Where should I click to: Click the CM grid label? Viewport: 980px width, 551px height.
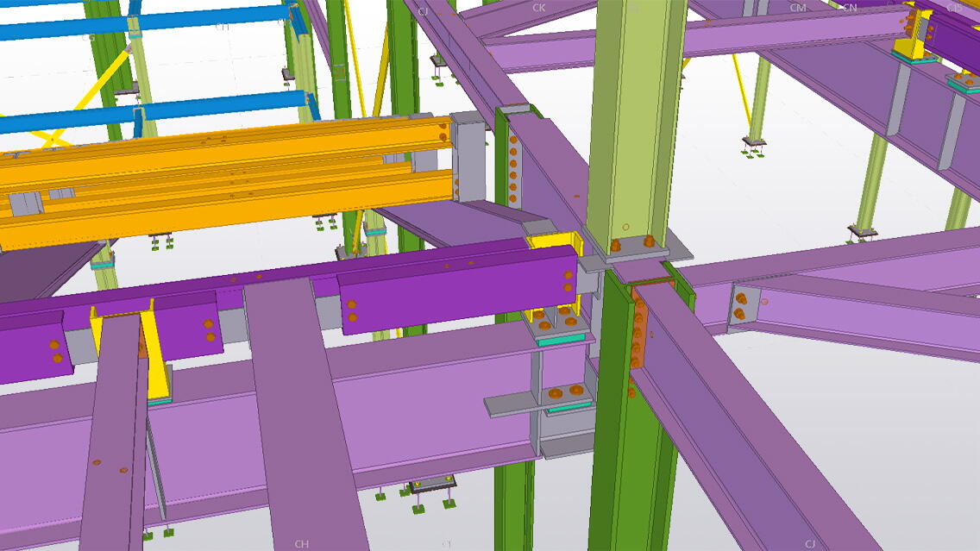pyautogui.click(x=797, y=8)
